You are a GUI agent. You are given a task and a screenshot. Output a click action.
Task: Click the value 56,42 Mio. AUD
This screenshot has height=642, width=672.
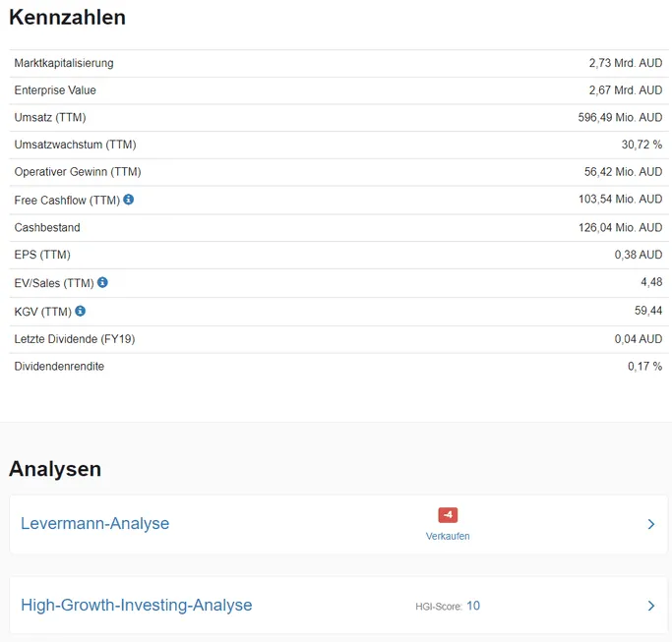click(624, 172)
